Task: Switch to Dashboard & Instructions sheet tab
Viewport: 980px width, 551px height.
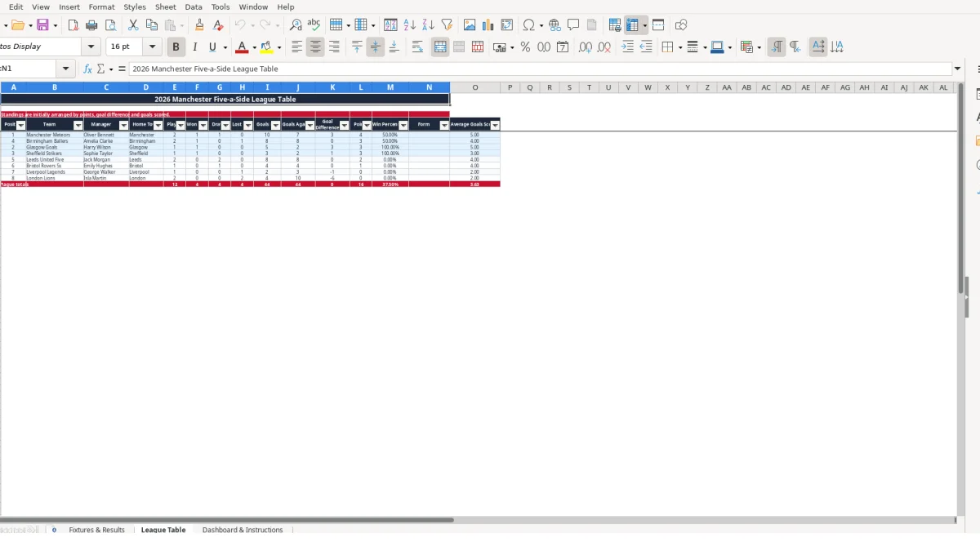Action: coord(243,530)
